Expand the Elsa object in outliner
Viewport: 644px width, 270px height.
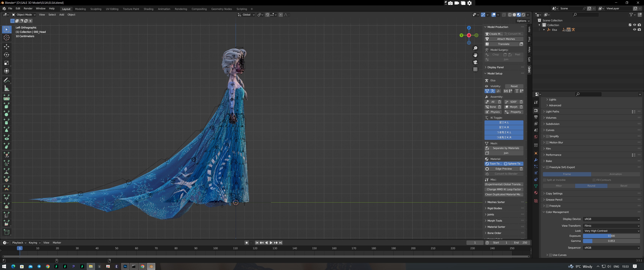pyautogui.click(x=544, y=30)
